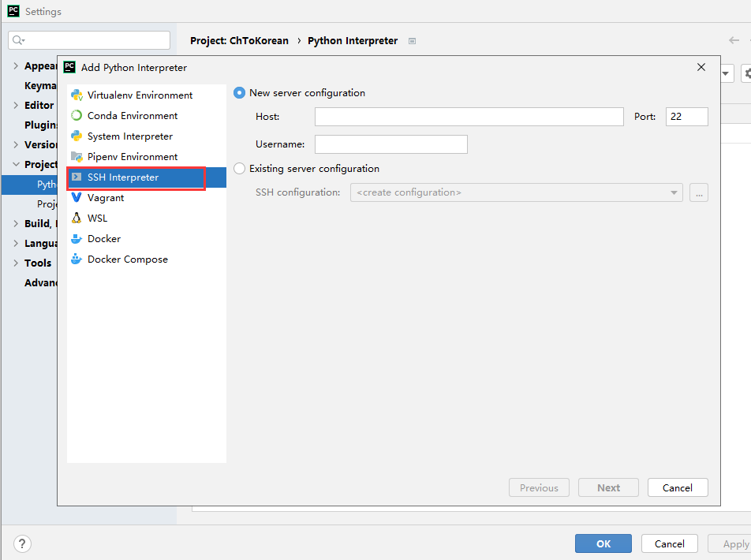
Task: Select New server configuration radio button
Action: click(x=240, y=93)
